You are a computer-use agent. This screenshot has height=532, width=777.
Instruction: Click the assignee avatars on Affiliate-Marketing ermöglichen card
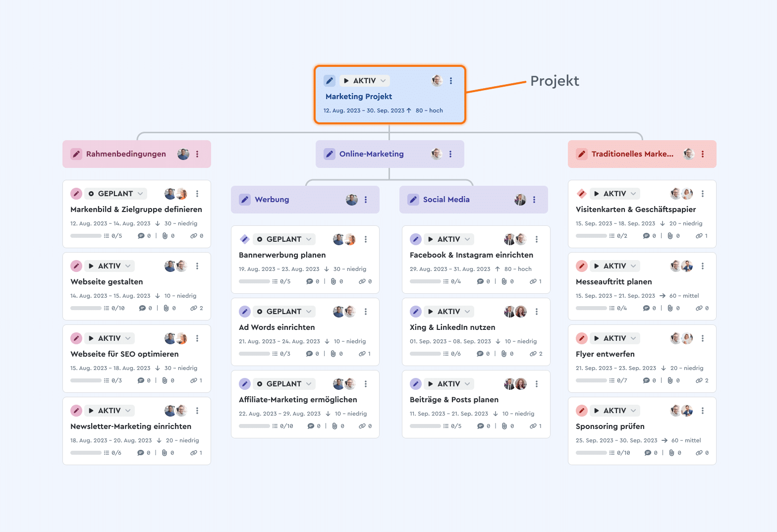(344, 384)
